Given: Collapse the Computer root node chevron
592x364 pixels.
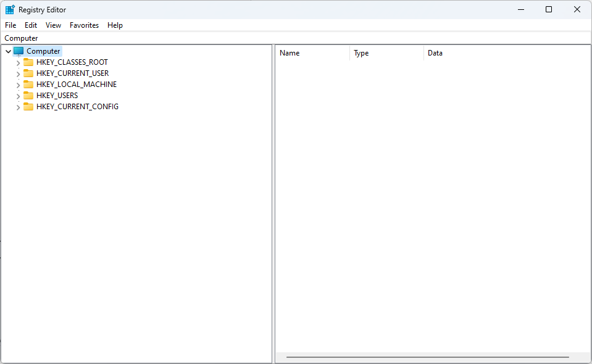Looking at the screenshot, I should click(8, 52).
